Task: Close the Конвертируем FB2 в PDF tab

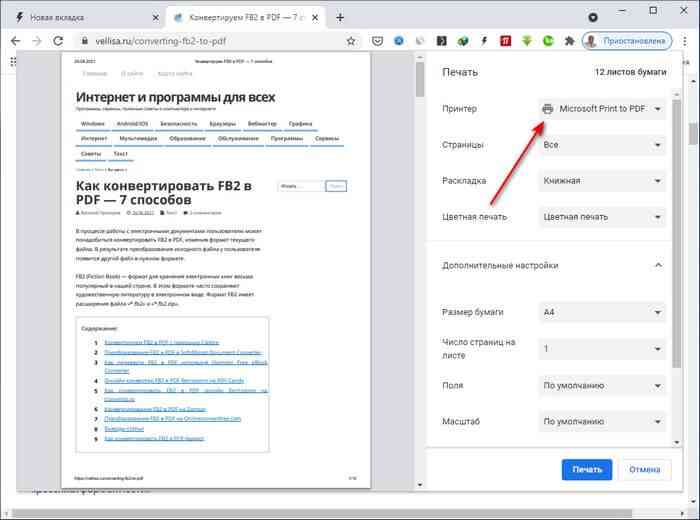Action: point(315,17)
